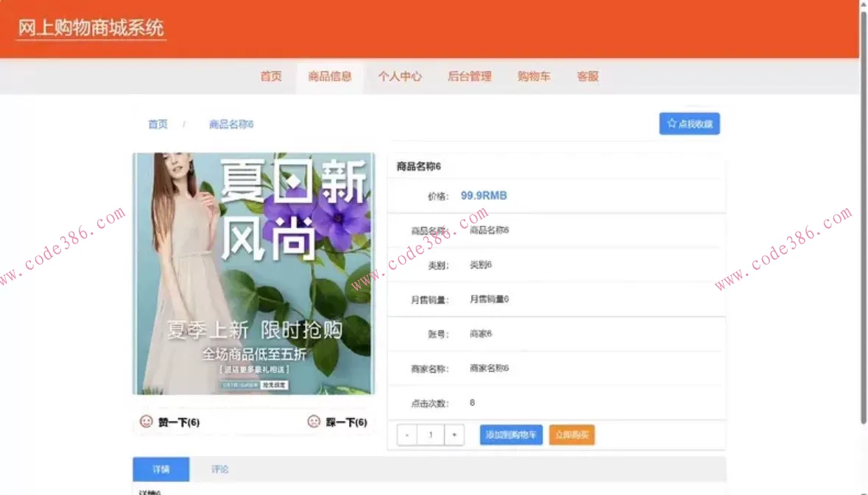Click the star icon on 点我收藏 button
The height and width of the screenshot is (495, 868).
tap(671, 123)
